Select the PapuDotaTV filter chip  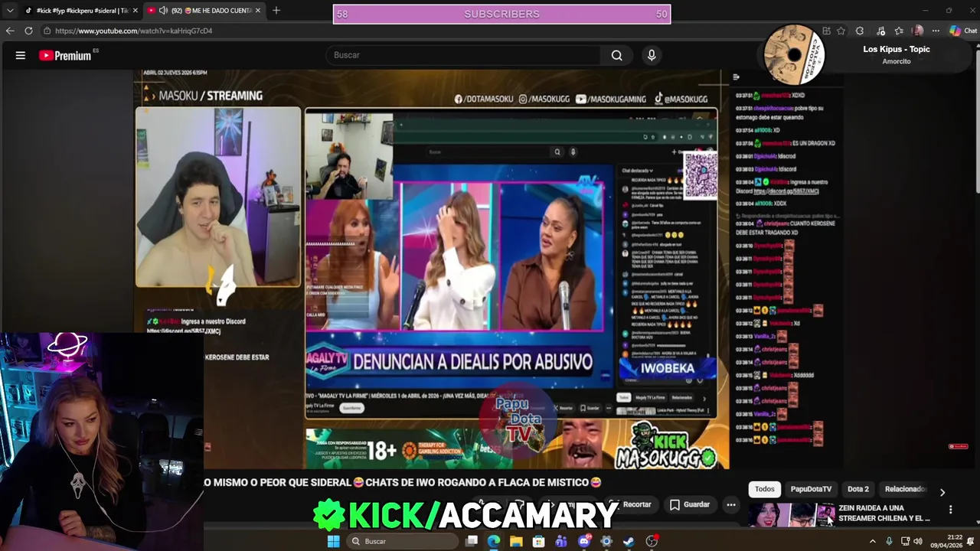(x=811, y=489)
